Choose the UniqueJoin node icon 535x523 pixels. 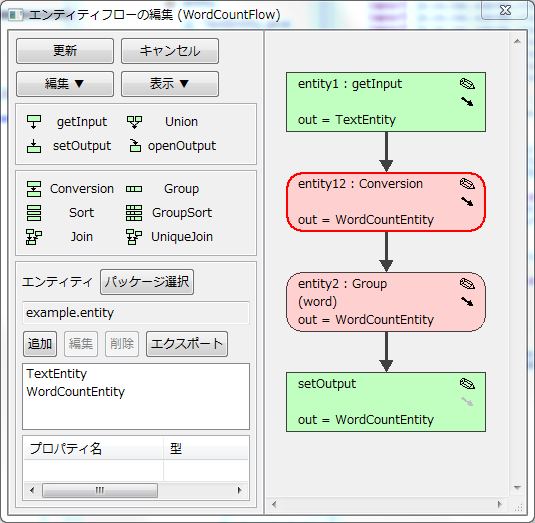point(134,237)
